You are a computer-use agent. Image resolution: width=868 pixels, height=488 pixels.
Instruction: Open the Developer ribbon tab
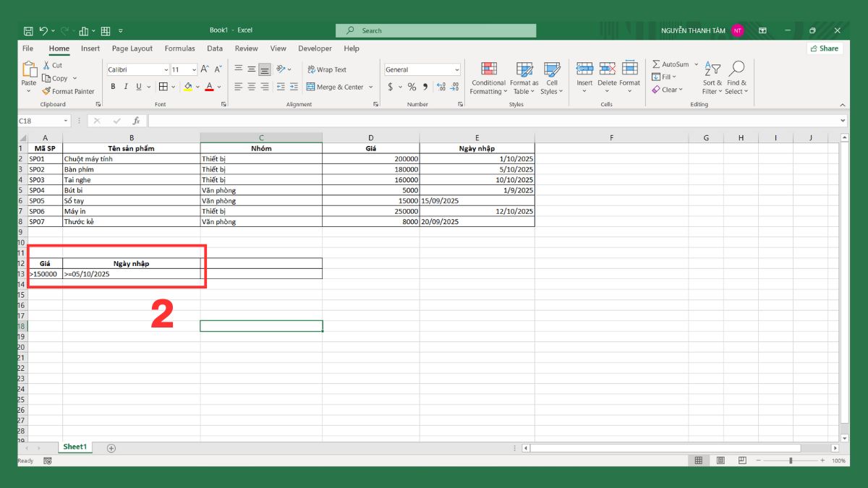tap(315, 48)
